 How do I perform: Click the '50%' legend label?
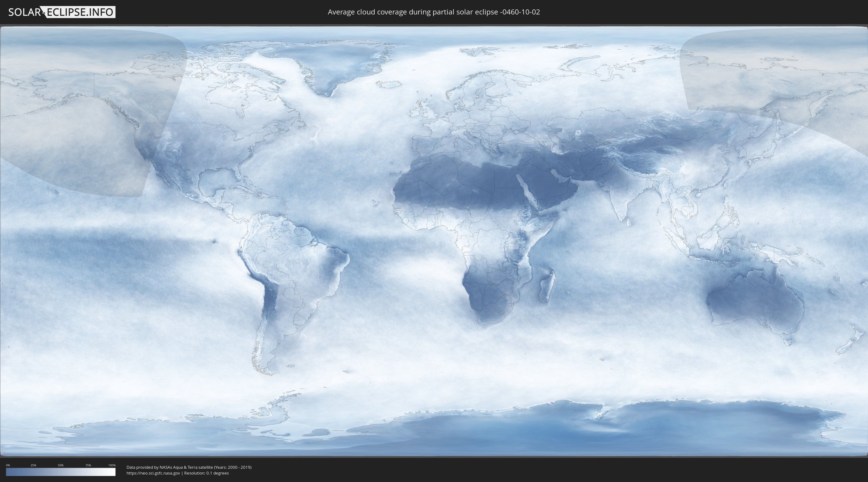point(61,465)
